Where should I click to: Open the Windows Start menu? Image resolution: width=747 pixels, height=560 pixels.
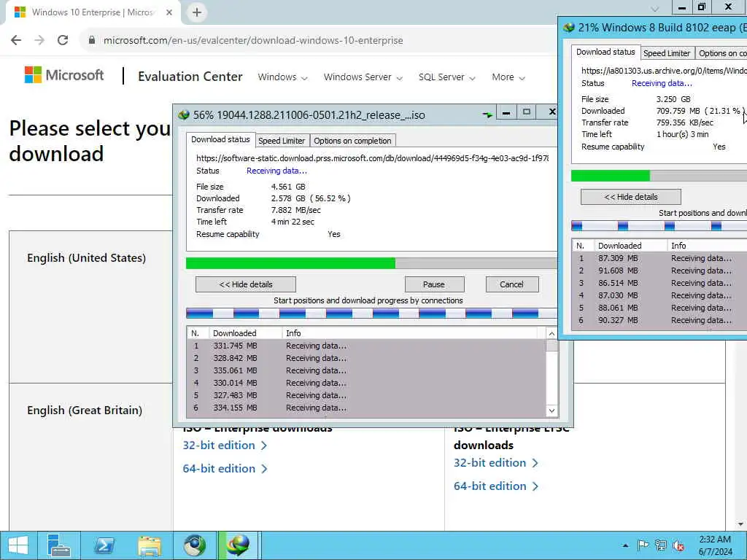(x=18, y=545)
